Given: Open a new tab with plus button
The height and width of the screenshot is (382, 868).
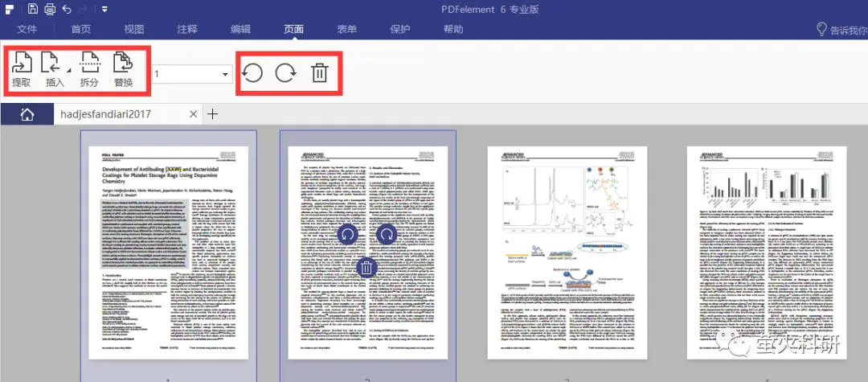Looking at the screenshot, I should [213, 114].
